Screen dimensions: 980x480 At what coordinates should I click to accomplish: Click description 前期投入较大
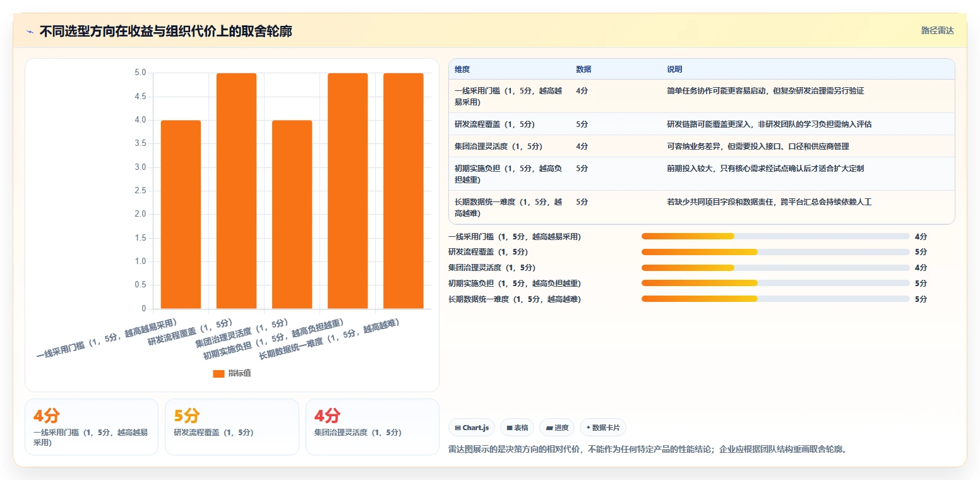click(x=765, y=169)
